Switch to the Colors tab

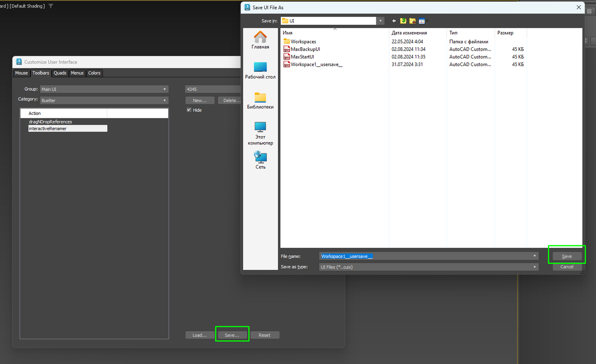point(94,73)
